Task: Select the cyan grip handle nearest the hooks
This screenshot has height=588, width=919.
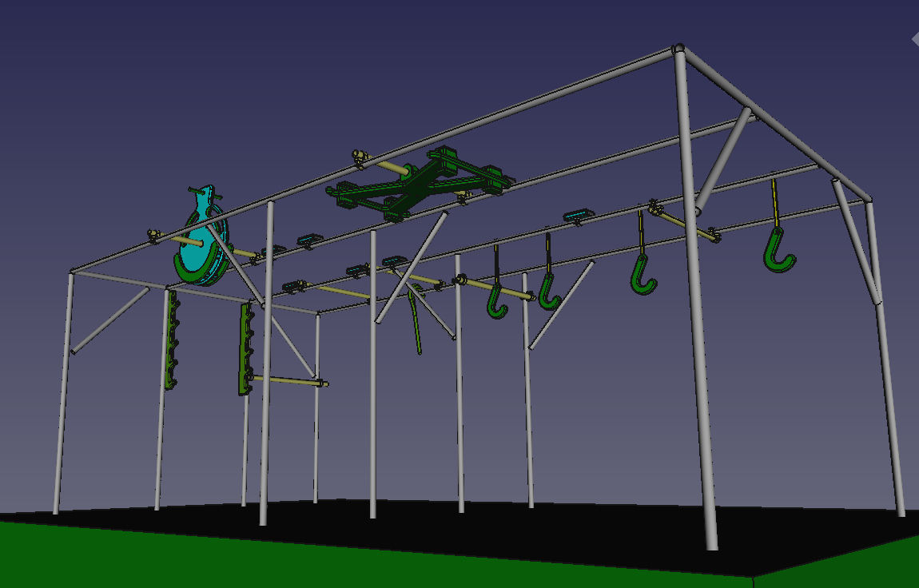Action: point(578,215)
